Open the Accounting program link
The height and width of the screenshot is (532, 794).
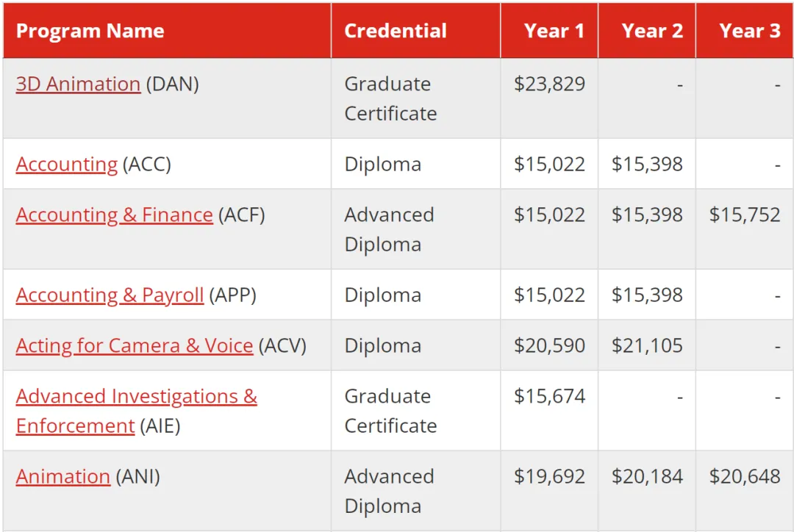67,165
